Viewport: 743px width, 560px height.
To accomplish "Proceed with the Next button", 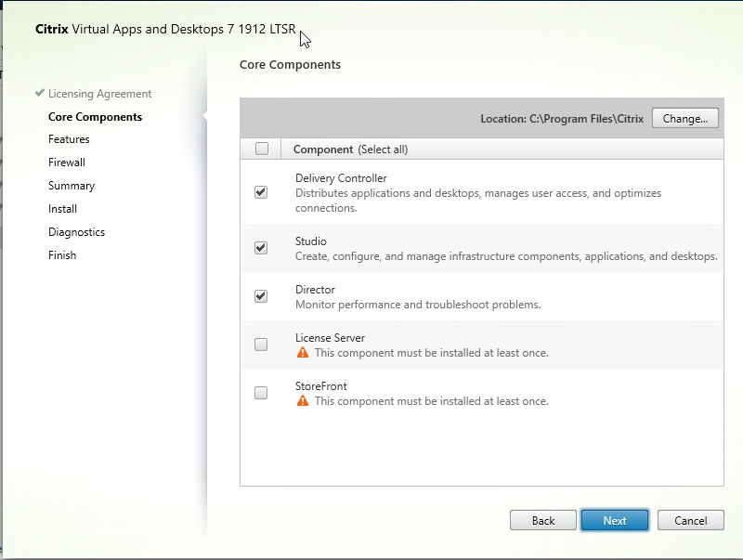I will click(x=615, y=521).
